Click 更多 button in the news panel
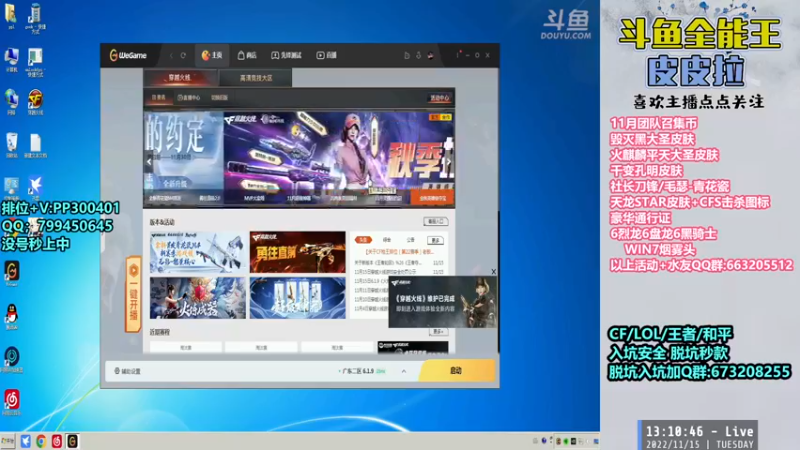800x450 pixels. pyautogui.click(x=435, y=240)
